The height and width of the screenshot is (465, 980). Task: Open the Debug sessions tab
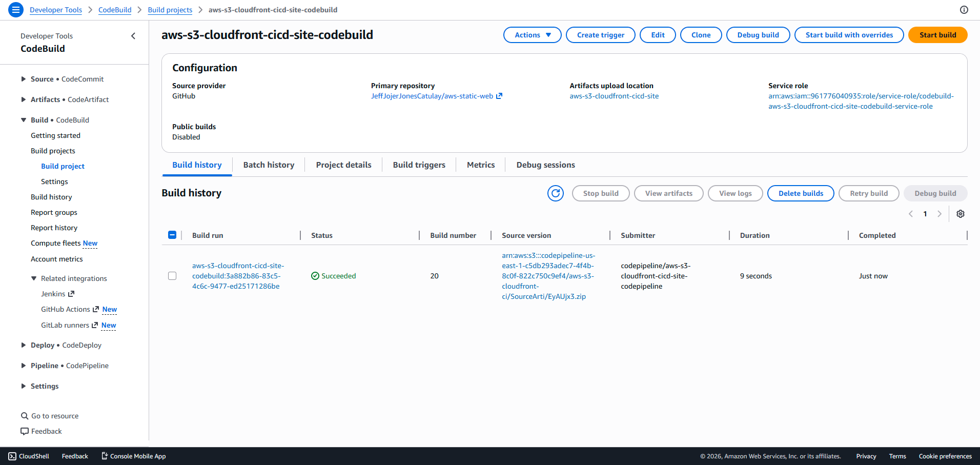tap(545, 165)
